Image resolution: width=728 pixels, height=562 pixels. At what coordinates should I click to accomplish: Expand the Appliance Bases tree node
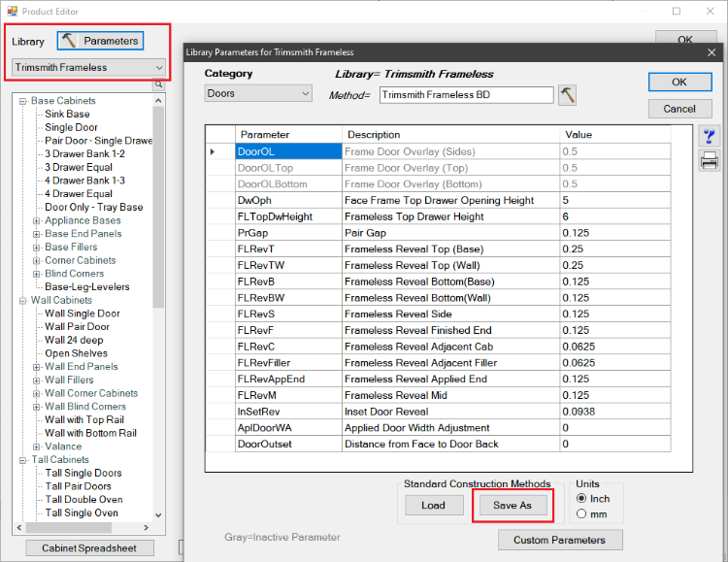coord(36,220)
